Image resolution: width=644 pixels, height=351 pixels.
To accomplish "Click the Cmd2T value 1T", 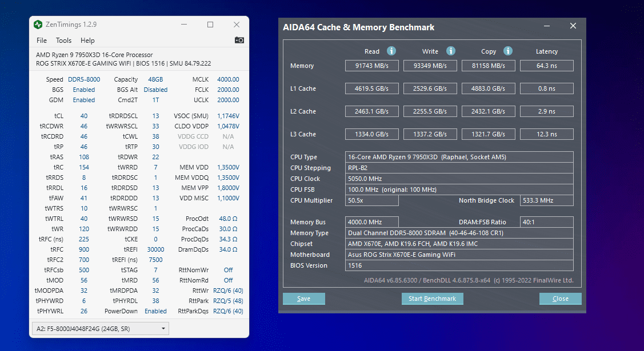I will [x=155, y=100].
